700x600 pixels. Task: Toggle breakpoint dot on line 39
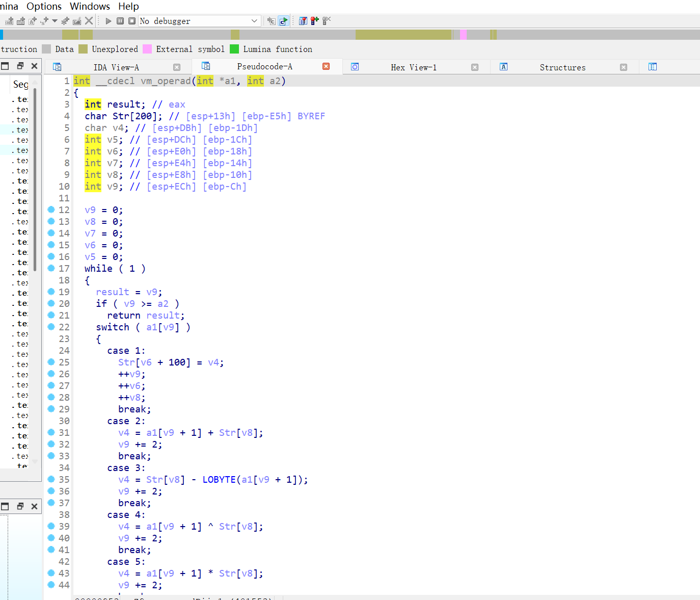point(51,526)
